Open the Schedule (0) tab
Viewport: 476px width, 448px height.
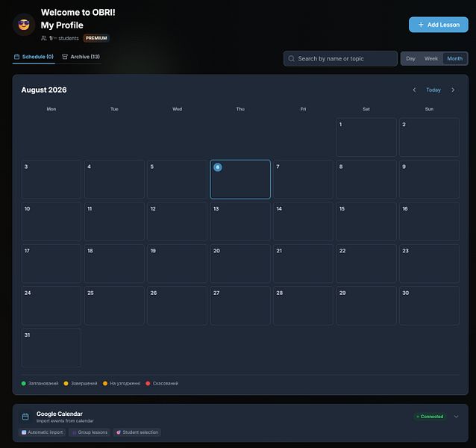click(34, 57)
